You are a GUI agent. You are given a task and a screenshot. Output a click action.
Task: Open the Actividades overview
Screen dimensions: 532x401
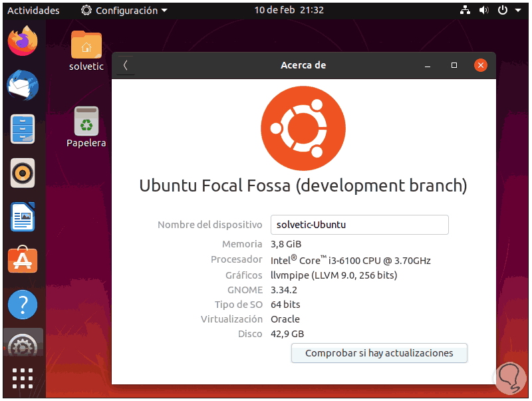(x=33, y=10)
